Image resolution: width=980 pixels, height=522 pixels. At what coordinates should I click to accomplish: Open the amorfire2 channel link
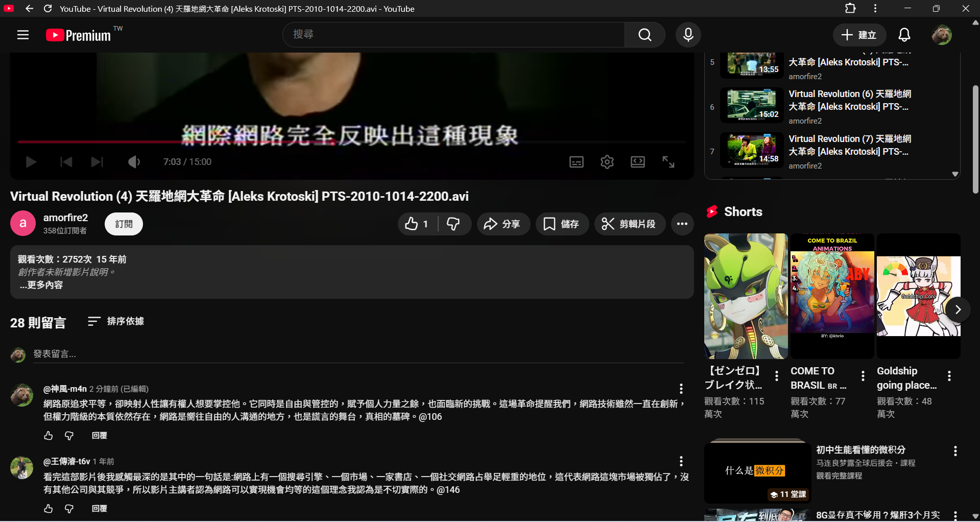tap(65, 218)
